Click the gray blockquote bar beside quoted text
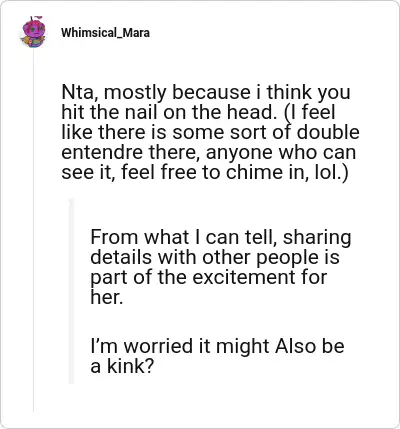Image resolution: width=400 pixels, height=429 pixels. click(71, 291)
